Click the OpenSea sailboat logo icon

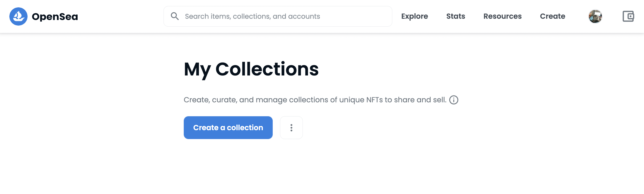[x=18, y=16]
